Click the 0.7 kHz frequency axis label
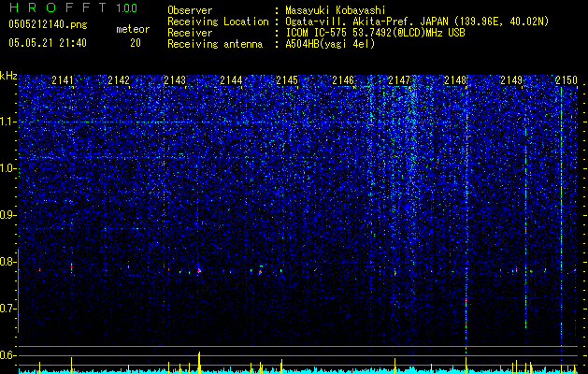588x374 pixels. (8, 309)
